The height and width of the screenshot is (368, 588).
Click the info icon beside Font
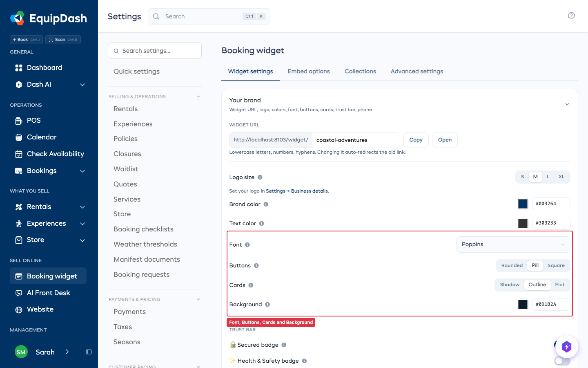[x=247, y=245]
